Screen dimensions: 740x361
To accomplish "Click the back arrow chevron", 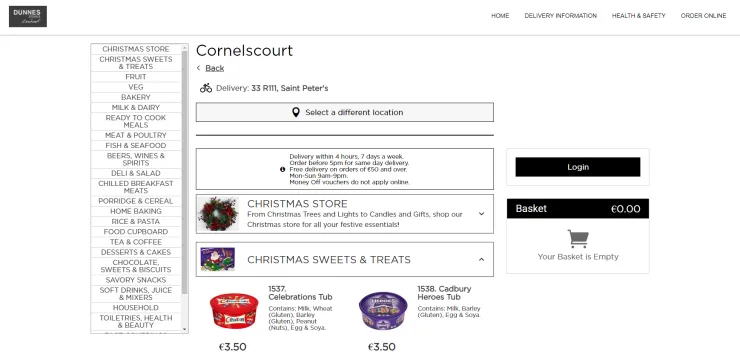I will [199, 68].
